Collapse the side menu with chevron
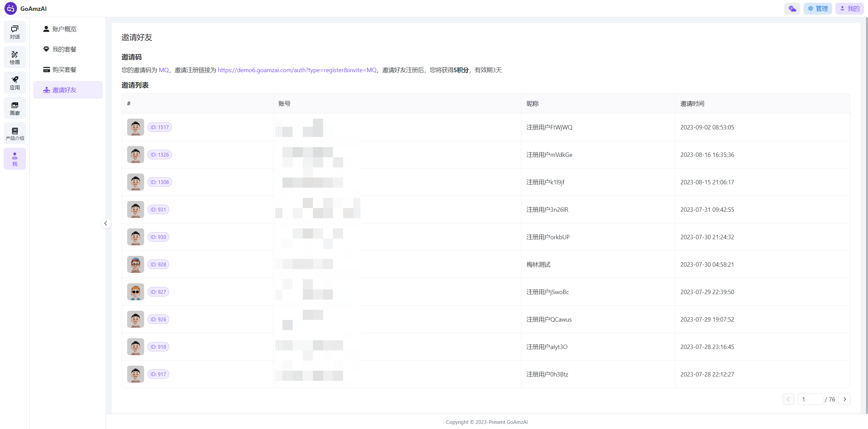 click(x=106, y=223)
